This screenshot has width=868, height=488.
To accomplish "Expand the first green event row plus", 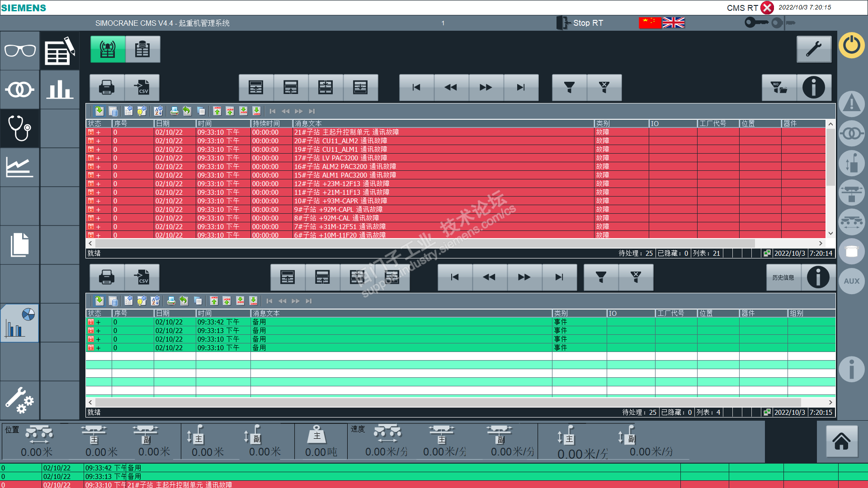I will click(x=98, y=322).
